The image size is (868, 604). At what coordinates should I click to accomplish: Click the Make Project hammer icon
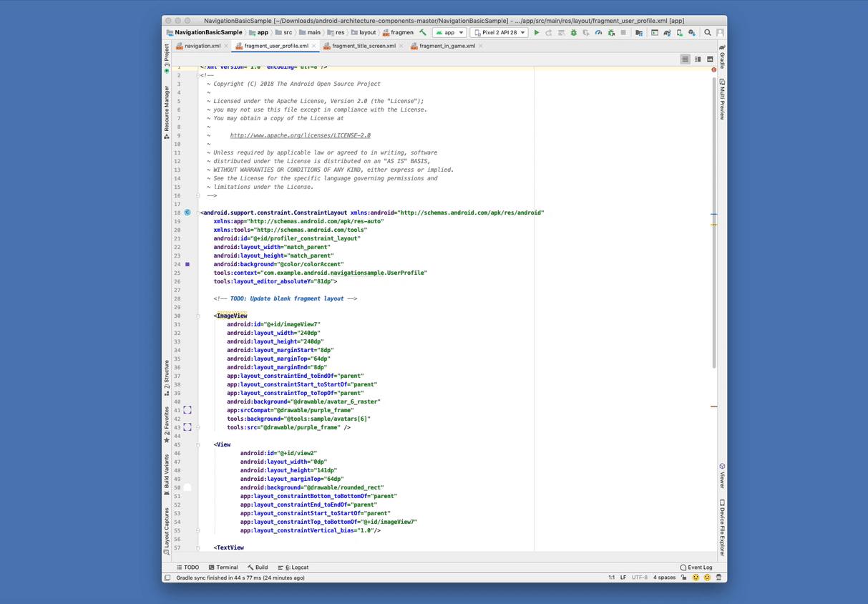pos(423,32)
